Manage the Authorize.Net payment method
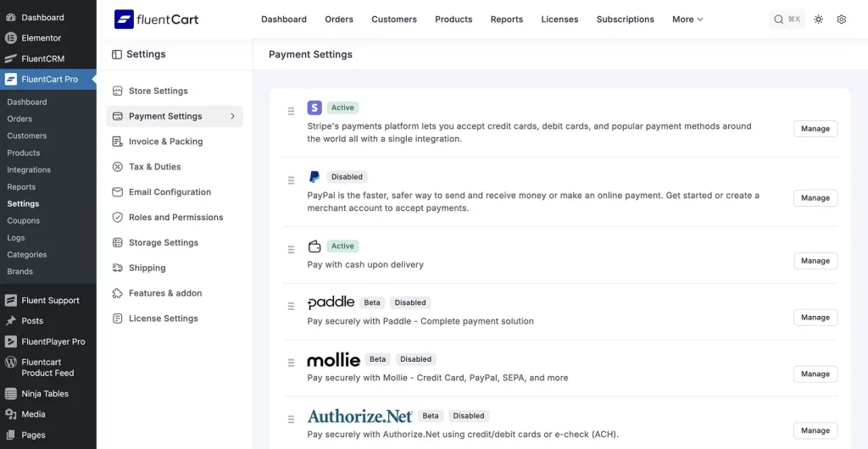Image resolution: width=868 pixels, height=449 pixels. pyautogui.click(x=815, y=430)
